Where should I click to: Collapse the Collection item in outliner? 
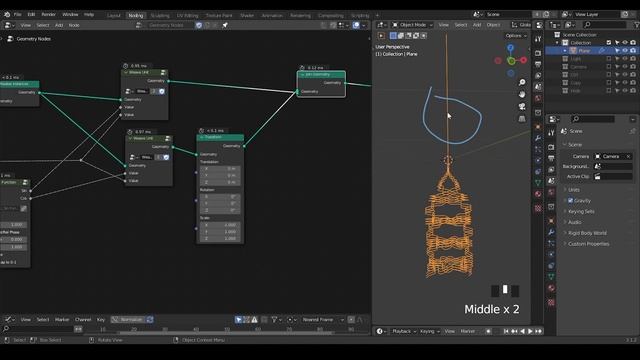point(557,42)
